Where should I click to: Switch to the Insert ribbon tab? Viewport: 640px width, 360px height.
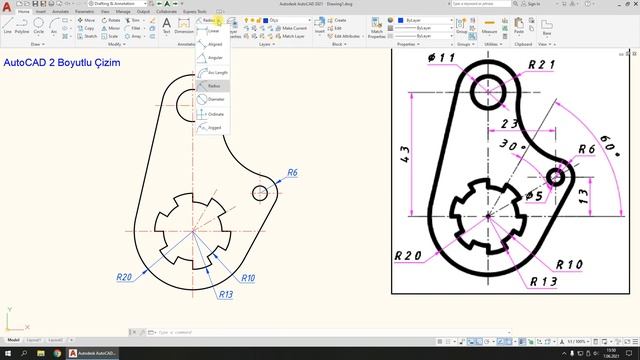click(41, 11)
